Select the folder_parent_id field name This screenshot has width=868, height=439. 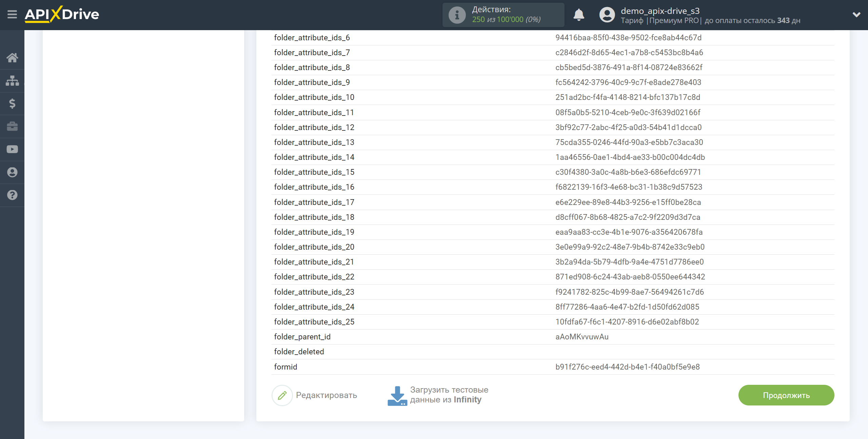tap(302, 337)
